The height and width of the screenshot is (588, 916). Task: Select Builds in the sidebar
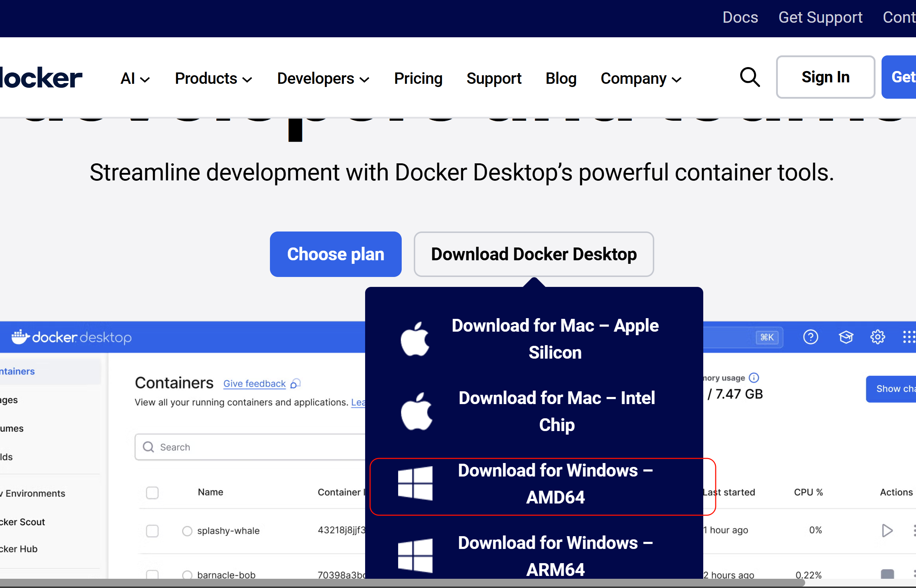coord(6,457)
